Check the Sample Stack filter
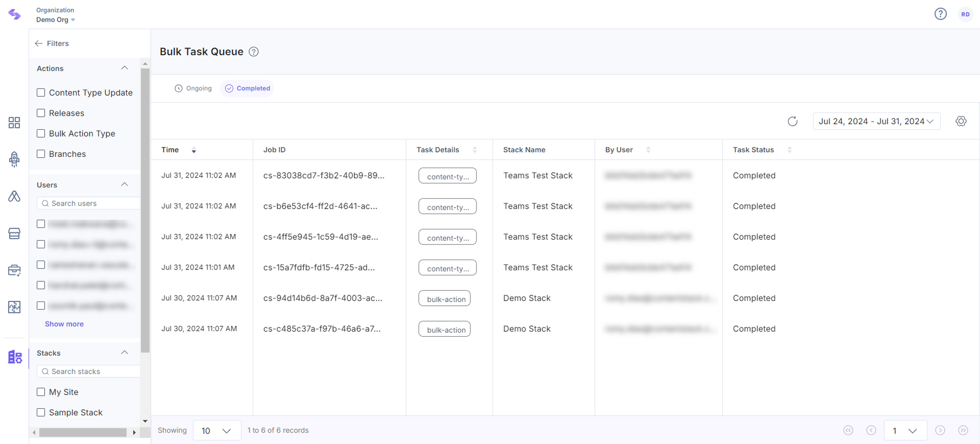980x444 pixels. (x=41, y=412)
